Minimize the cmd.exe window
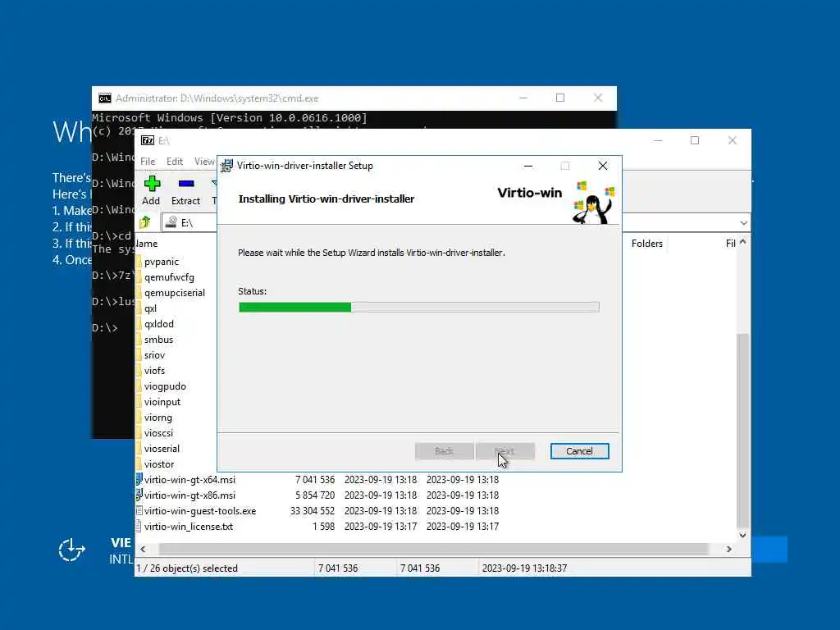The height and width of the screenshot is (630, 840). tap(523, 98)
